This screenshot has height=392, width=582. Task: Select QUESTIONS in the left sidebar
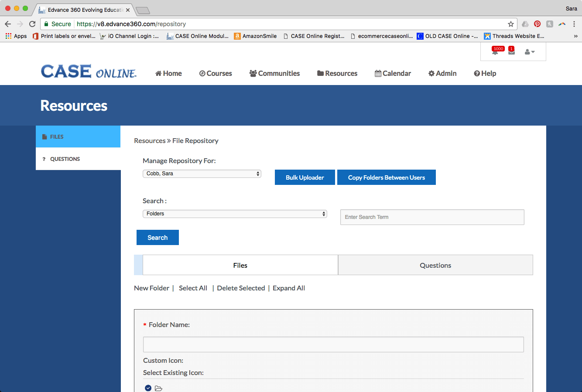pyautogui.click(x=65, y=159)
